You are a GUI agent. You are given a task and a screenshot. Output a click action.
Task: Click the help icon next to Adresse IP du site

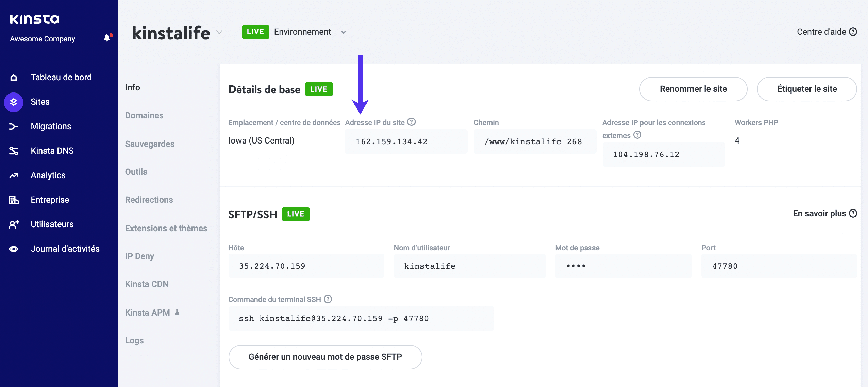click(x=412, y=122)
